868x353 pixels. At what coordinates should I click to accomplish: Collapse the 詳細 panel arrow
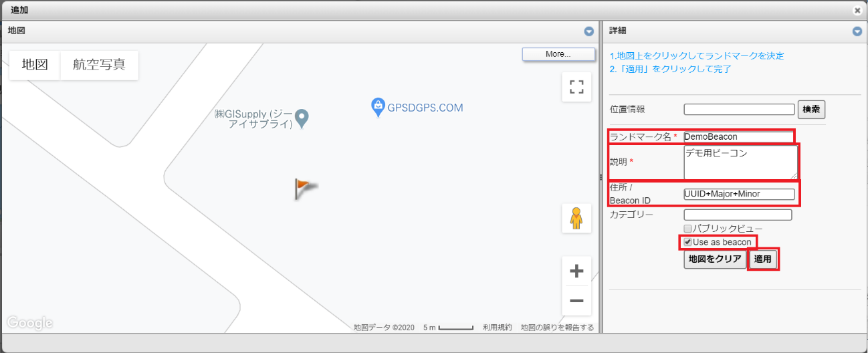(x=857, y=31)
